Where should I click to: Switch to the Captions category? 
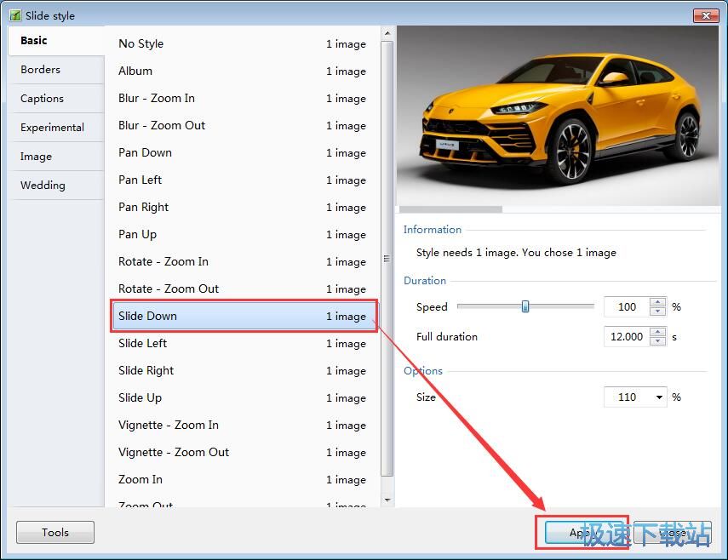click(55, 99)
